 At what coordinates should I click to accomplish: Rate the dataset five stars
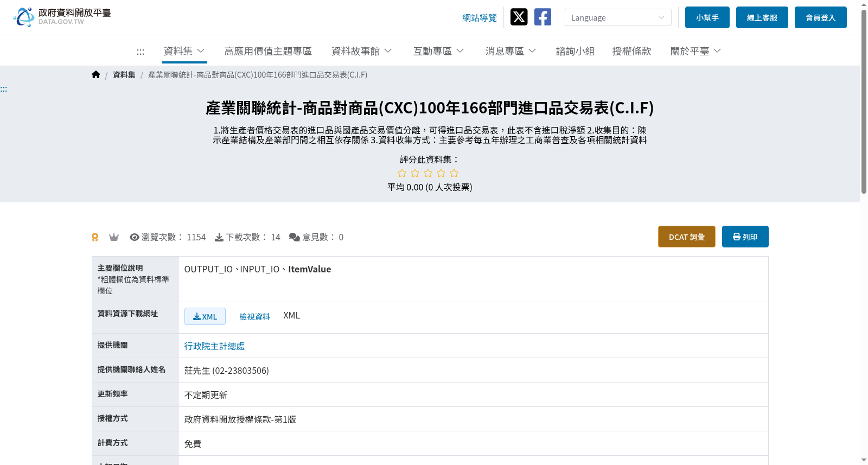click(x=454, y=173)
